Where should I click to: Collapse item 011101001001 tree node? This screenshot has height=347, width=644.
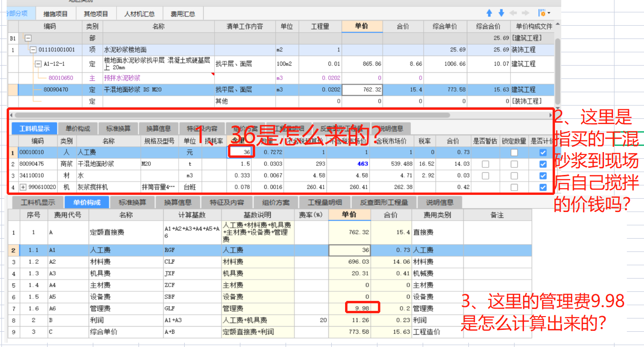[x=33, y=49]
